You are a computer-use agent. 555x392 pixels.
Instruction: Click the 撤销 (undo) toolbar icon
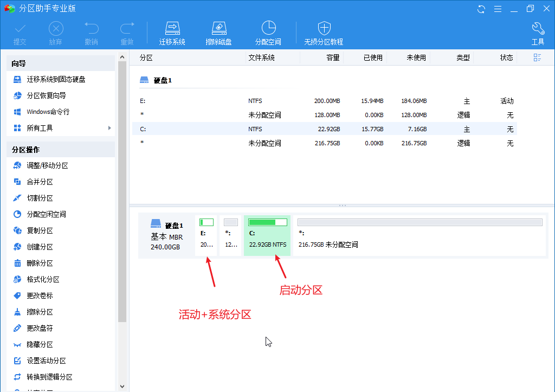tap(91, 34)
